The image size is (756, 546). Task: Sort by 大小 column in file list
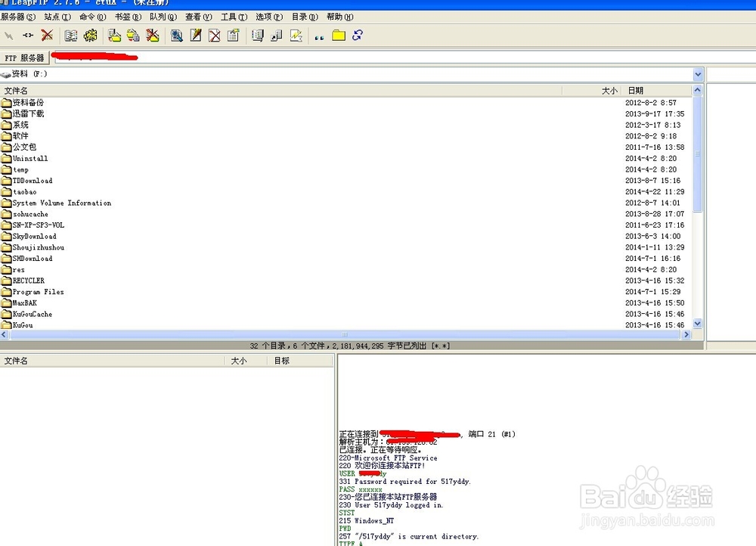click(x=591, y=91)
